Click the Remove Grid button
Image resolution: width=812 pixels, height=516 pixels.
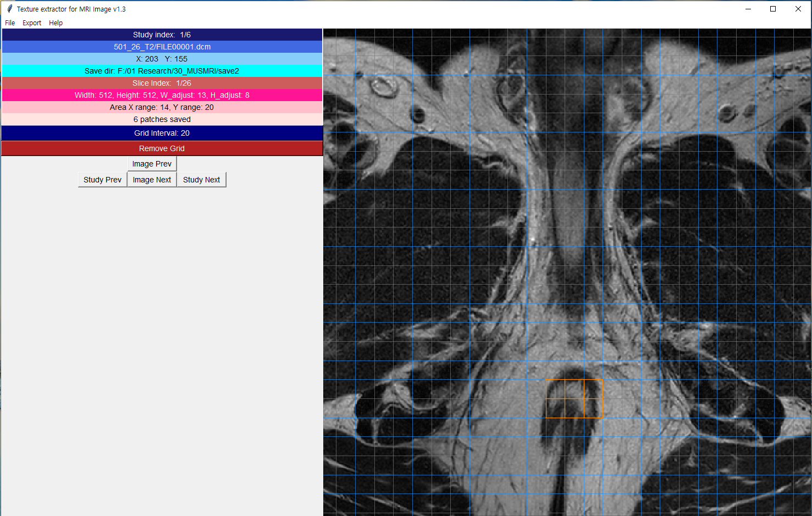[x=162, y=148]
